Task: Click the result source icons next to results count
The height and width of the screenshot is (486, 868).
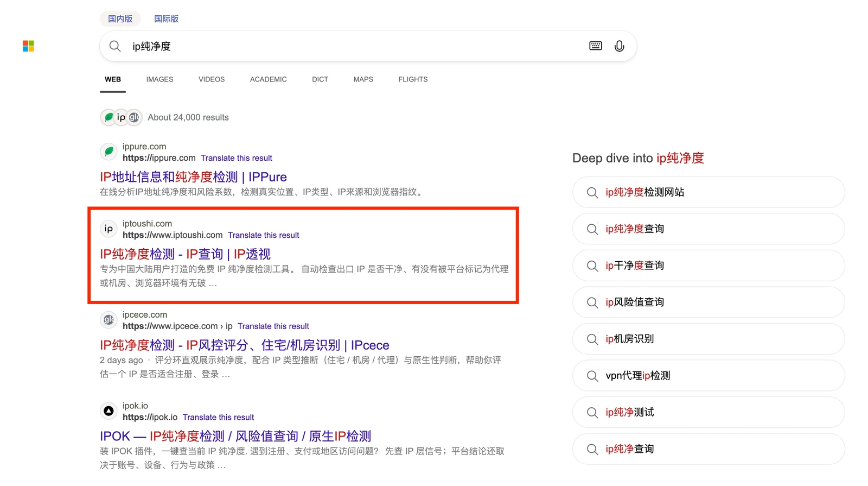Action: point(121,117)
